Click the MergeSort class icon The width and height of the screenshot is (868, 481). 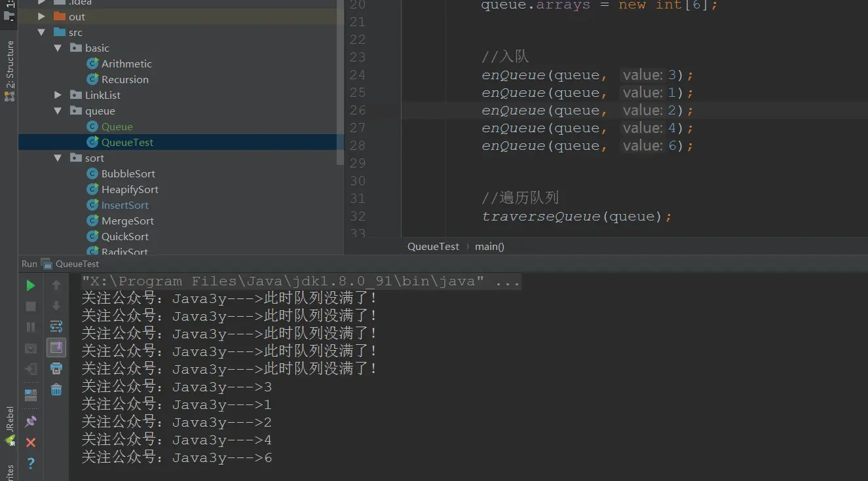(92, 221)
